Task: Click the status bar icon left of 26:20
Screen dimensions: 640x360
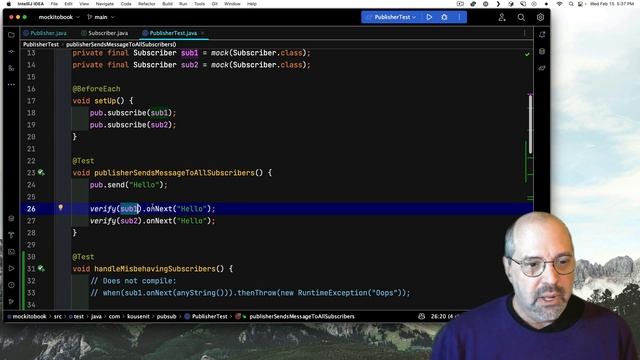Action: (422, 316)
